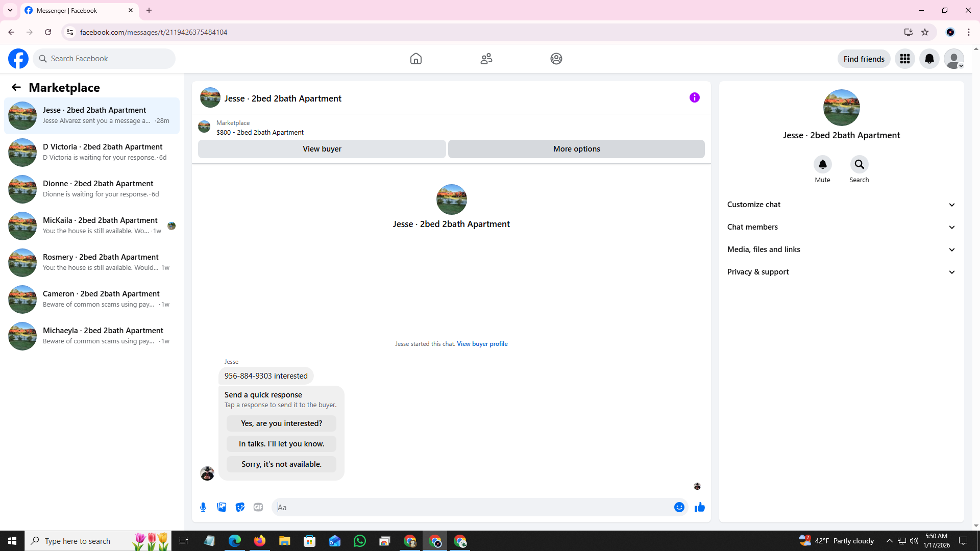
Task: Choose an emoji with the smiley icon
Action: [x=679, y=507]
